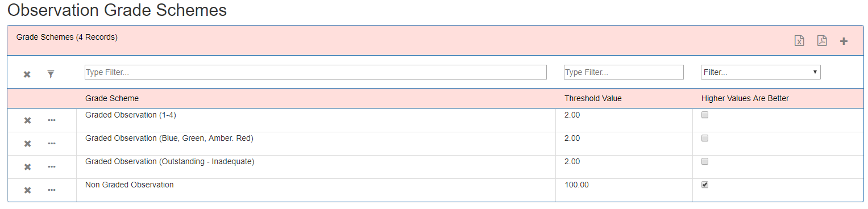Open options menu for Non Graded Observation

coord(52,190)
